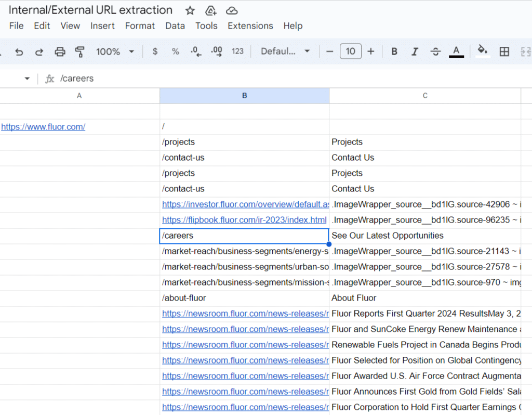Screen dimensions: 532x415
Task: Star this spreadsheet document
Action: [190, 10]
